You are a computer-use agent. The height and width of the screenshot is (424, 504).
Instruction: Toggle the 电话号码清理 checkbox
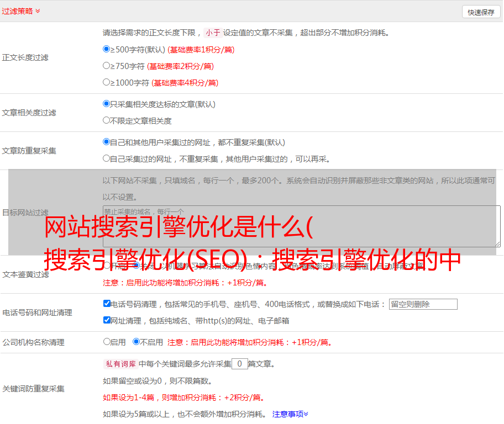(x=107, y=304)
